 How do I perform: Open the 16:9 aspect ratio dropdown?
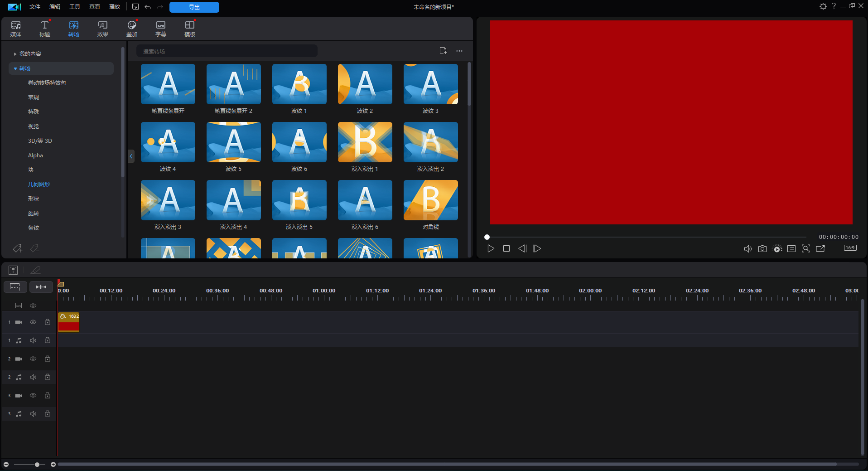pos(850,248)
